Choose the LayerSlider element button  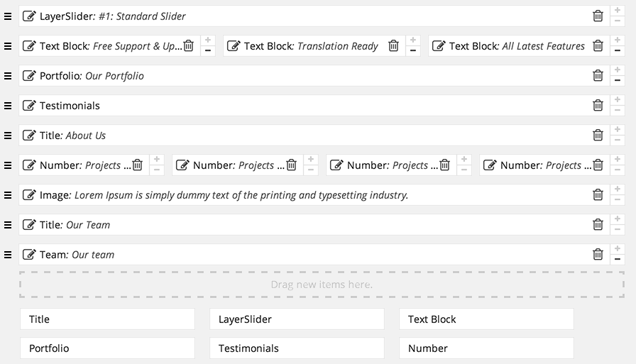click(x=297, y=319)
